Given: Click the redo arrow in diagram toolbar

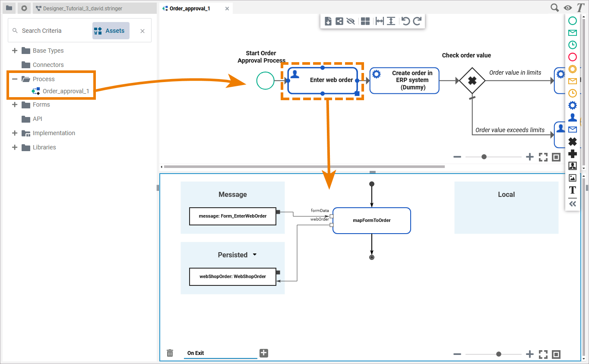Looking at the screenshot, I should pos(417,21).
